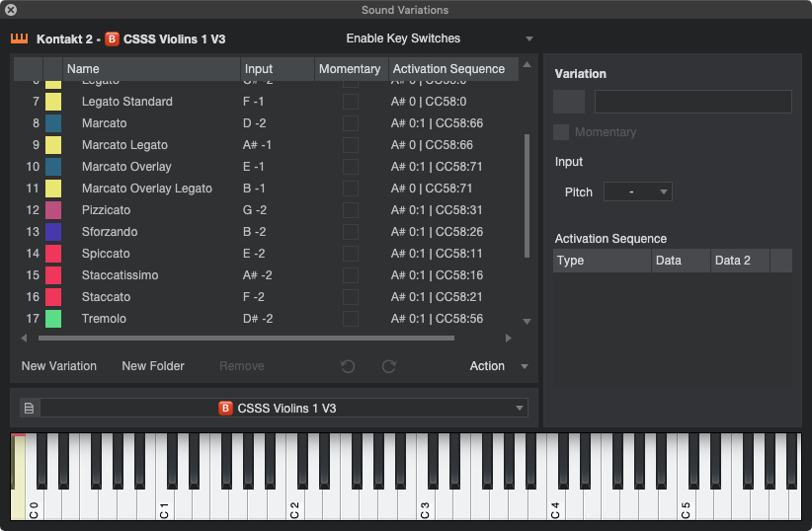This screenshot has height=531, width=812.
Task: Click the scroll up arrow of variations list
Action: click(527, 65)
